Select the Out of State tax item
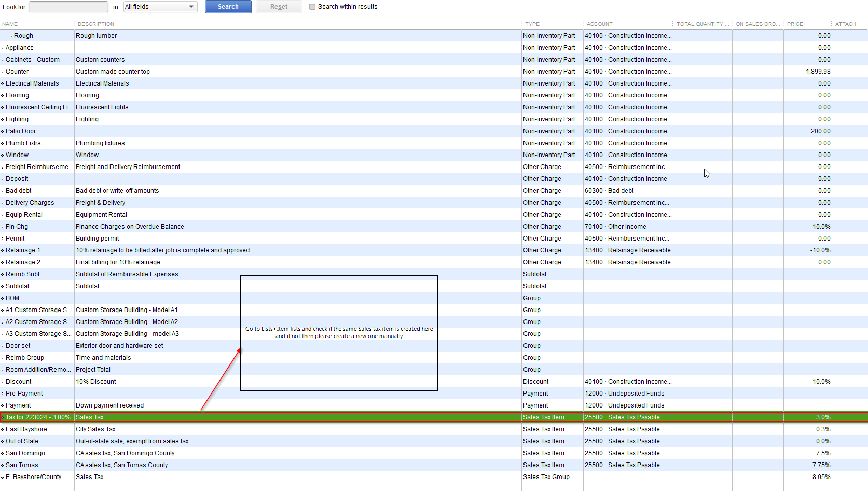 [22, 441]
